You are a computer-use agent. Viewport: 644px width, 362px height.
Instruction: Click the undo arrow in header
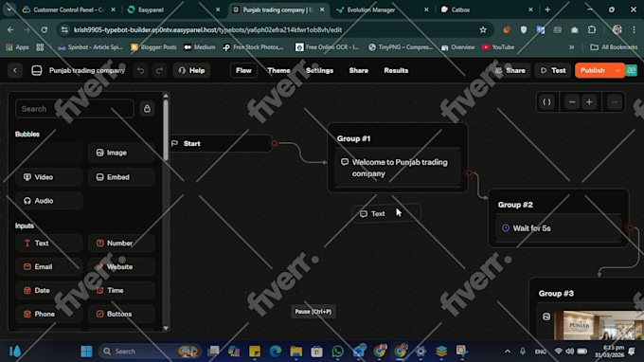[x=140, y=71]
